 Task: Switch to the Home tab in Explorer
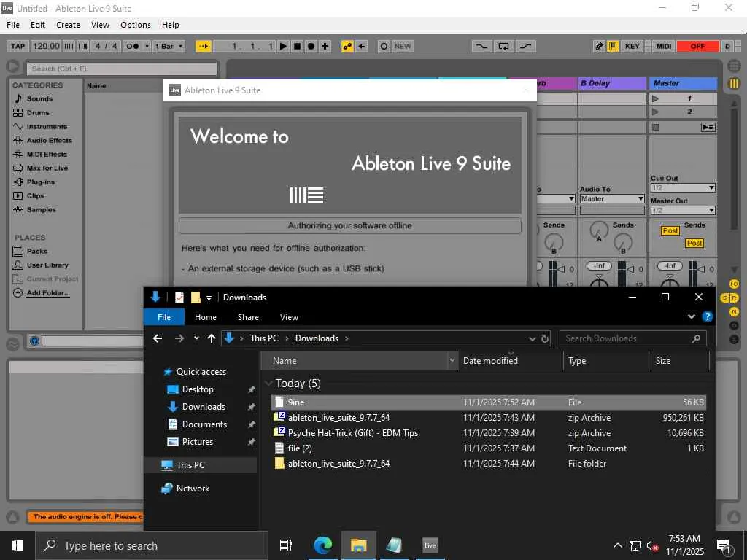pyautogui.click(x=205, y=317)
